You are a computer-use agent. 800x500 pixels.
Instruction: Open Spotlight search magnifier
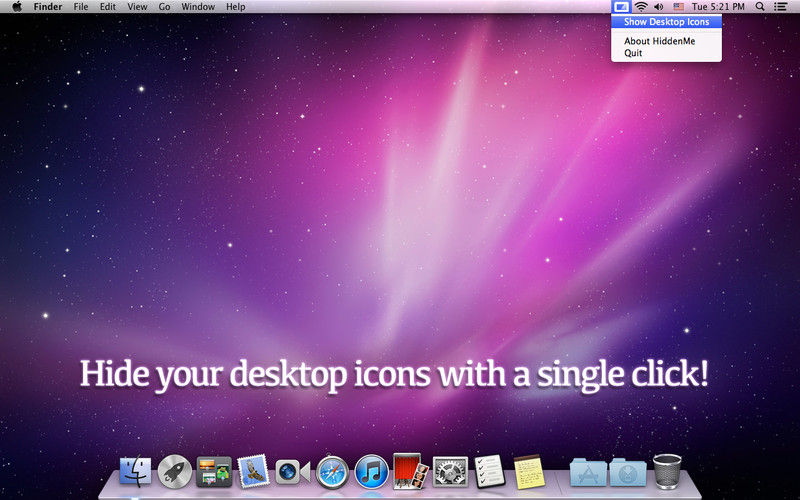[x=760, y=7]
